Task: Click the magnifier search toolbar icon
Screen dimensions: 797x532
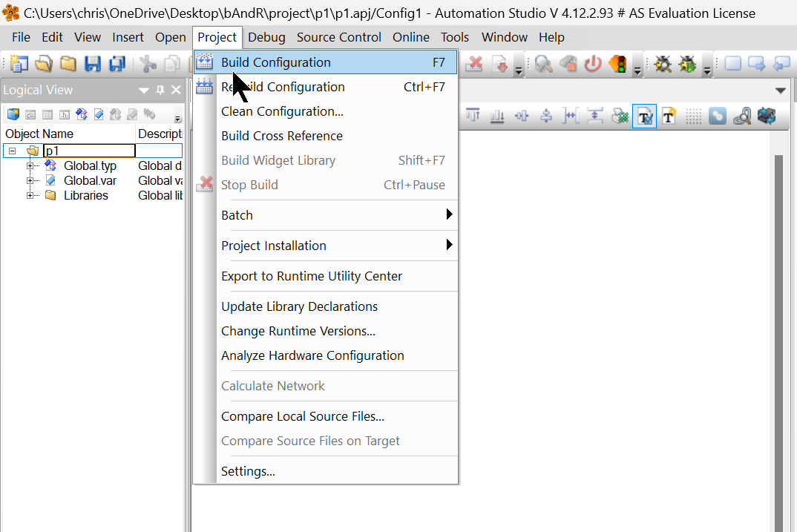Action: pos(543,64)
